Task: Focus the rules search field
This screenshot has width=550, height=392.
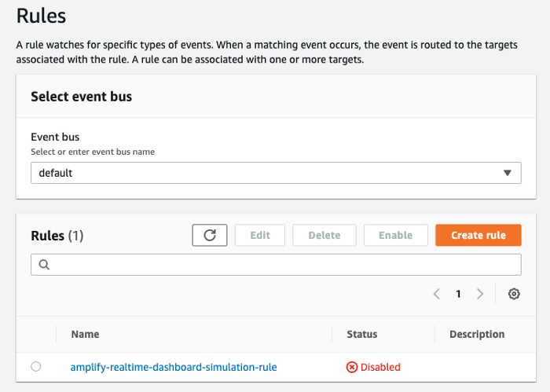Action: [283, 265]
